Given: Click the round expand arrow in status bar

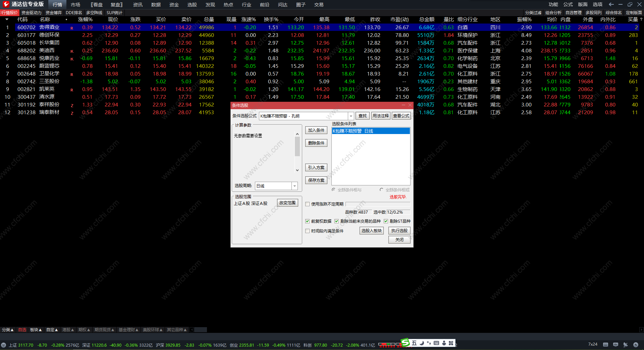Looking at the screenshot, I should tap(3, 345).
